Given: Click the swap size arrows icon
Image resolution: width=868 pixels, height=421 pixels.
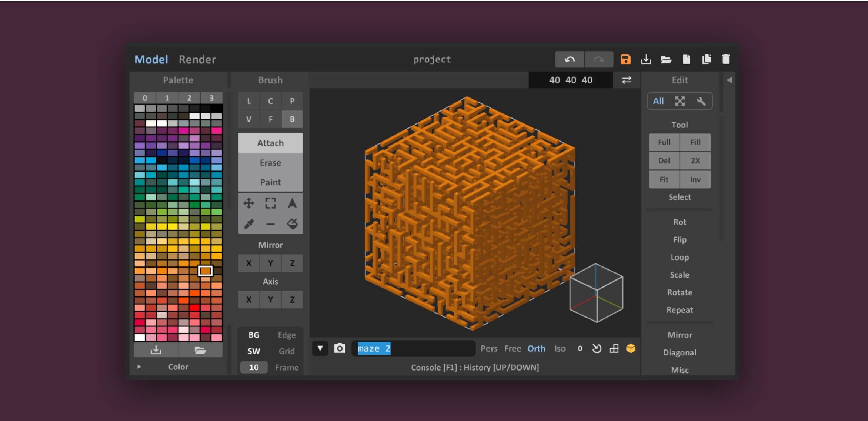Looking at the screenshot, I should point(627,80).
